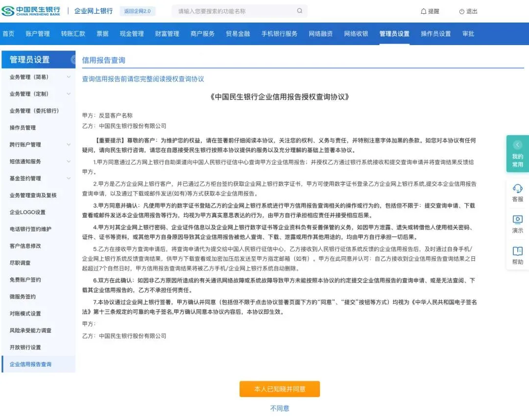Click the search magnifier icon
Screen dimensions: 529x420
[x=299, y=10]
